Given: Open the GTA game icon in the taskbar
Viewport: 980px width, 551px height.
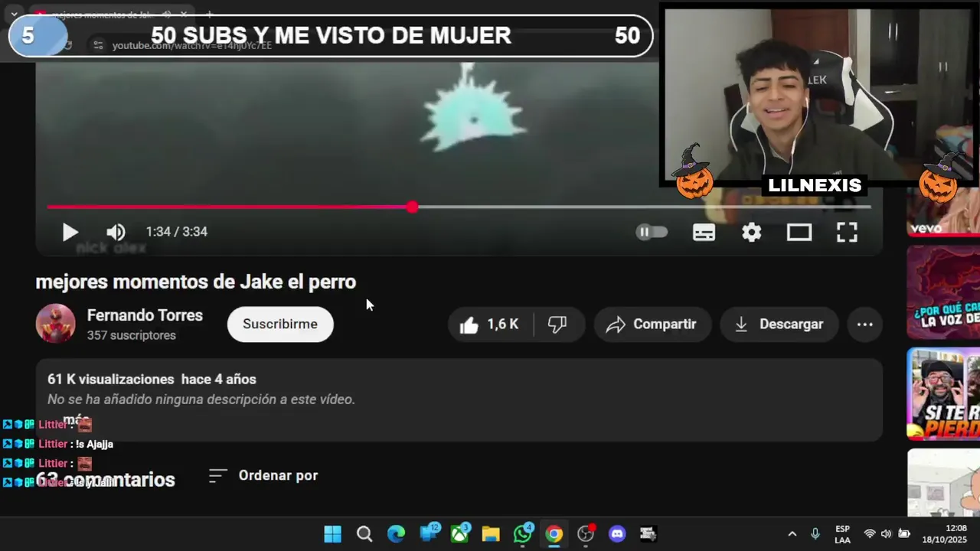Looking at the screenshot, I should [648, 534].
